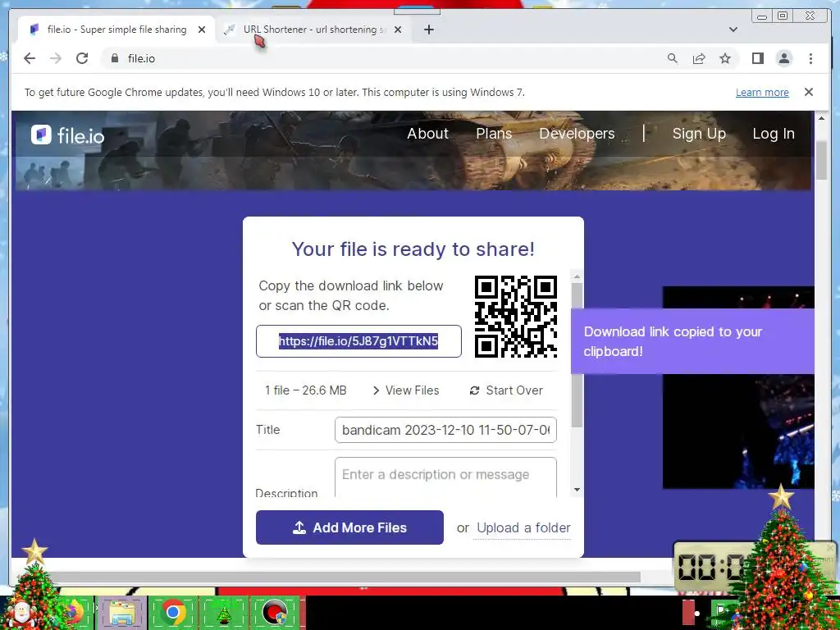Open File Explorer from the taskbar
Image resolution: width=840 pixels, height=630 pixels.
click(x=122, y=613)
